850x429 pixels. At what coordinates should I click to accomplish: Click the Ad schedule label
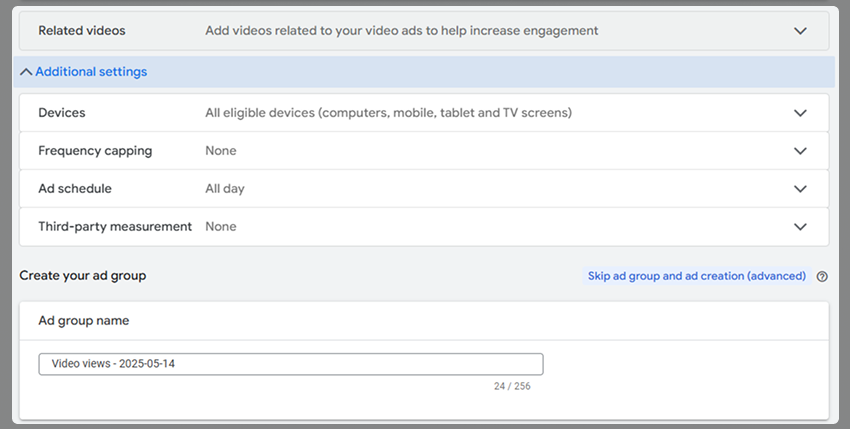75,189
